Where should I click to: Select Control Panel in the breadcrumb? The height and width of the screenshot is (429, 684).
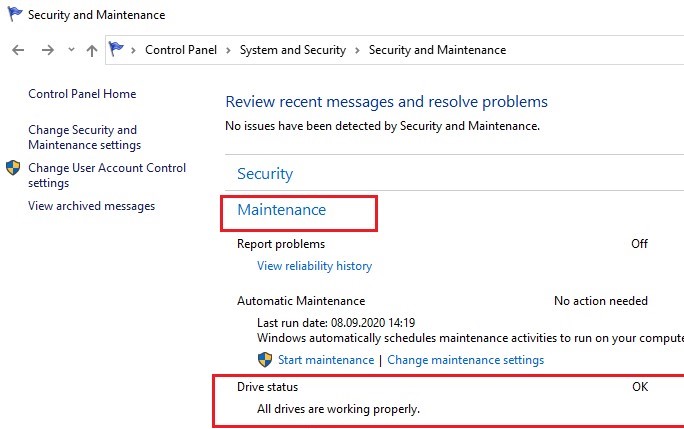point(181,50)
